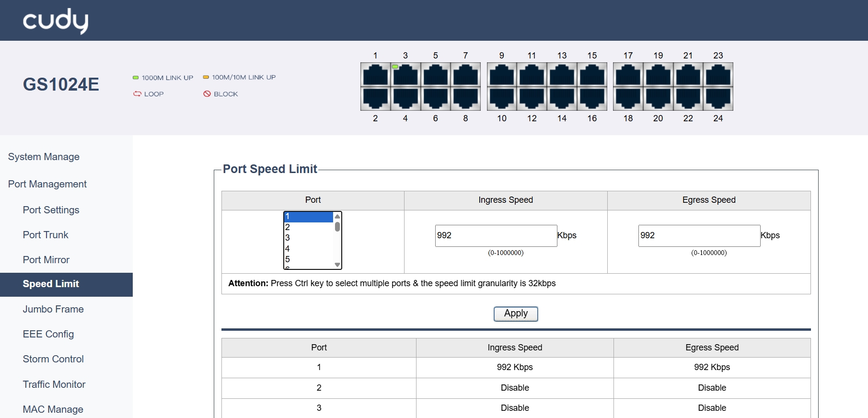Focus the Egress Speed input field
Screen dimensions: 868x418
tap(699, 235)
